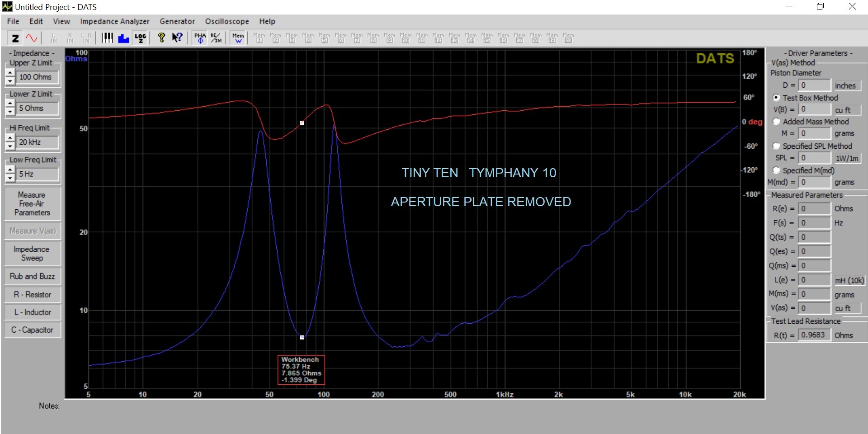Click the L R IN both inputs icon
868x434 pixels.
click(86, 38)
